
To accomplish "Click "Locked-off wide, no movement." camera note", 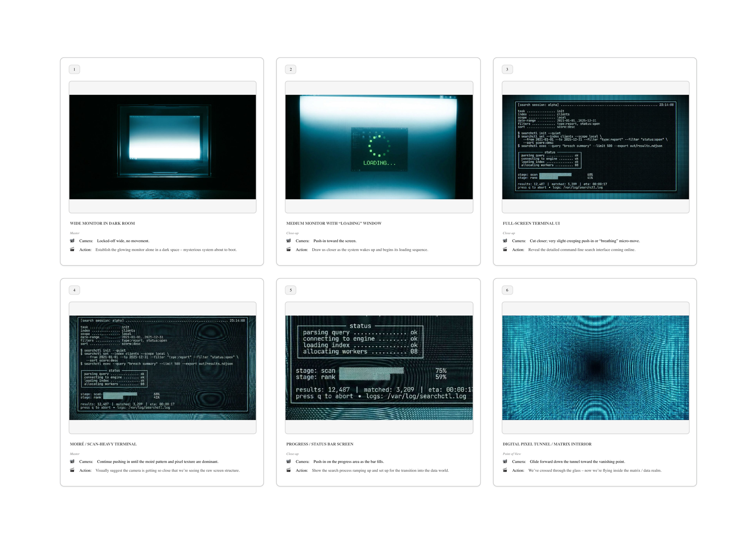I will 123,241.
